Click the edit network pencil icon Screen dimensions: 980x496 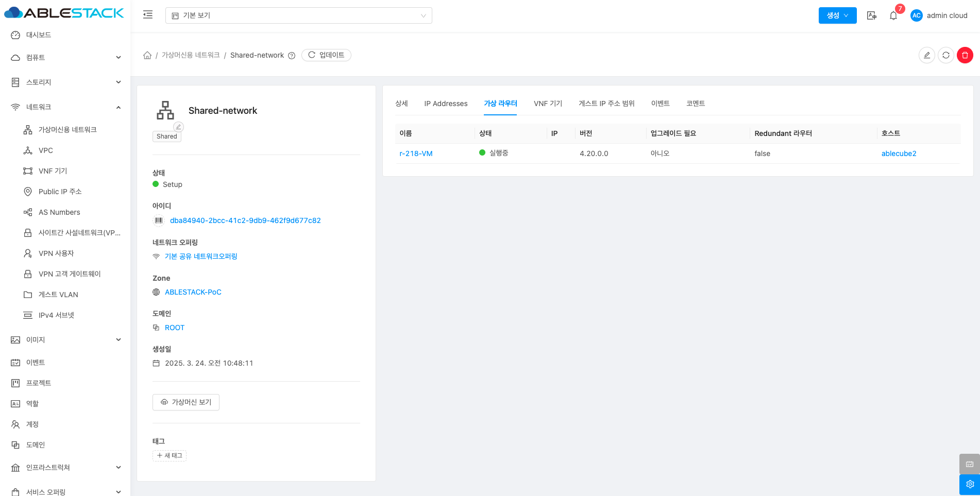pos(926,55)
